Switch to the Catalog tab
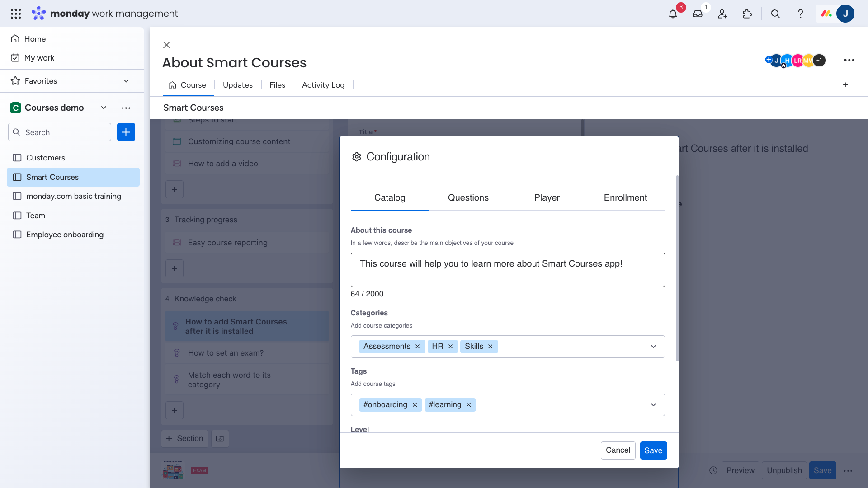This screenshot has height=488, width=868. tap(390, 198)
